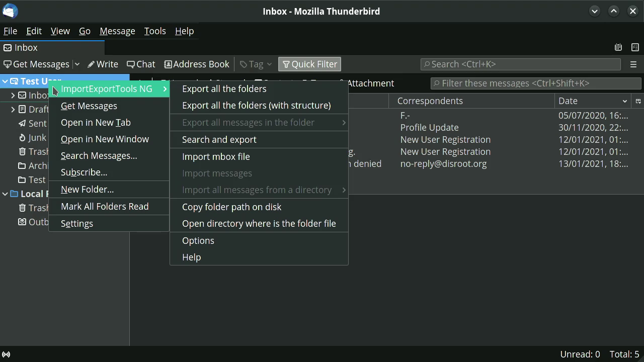The height and width of the screenshot is (362, 644).
Task: Choose Mark All Folders Read
Action: tap(109, 207)
